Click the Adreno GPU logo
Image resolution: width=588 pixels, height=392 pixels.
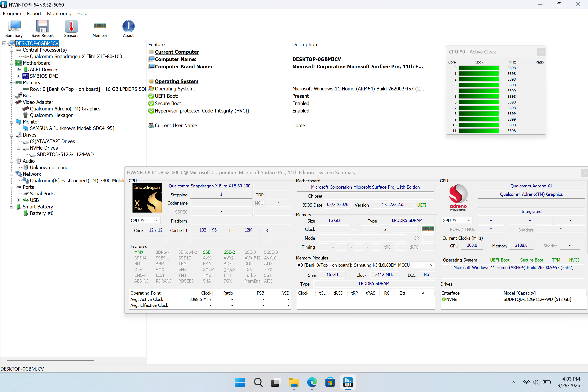[x=458, y=197]
